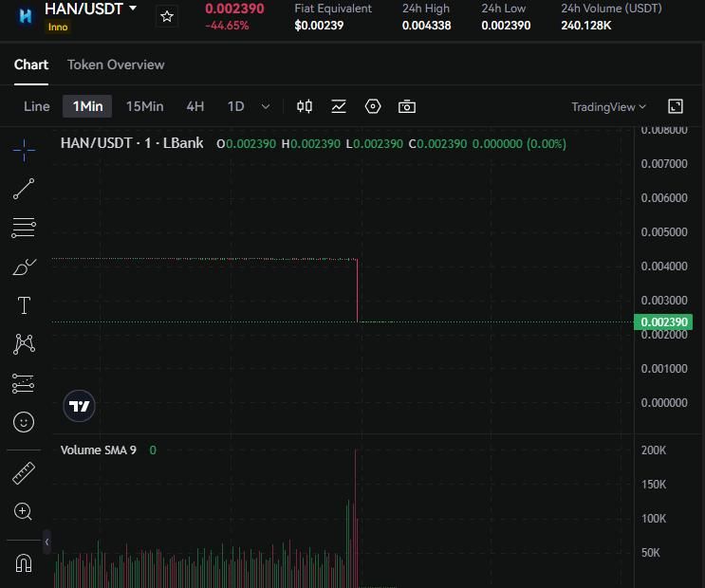Toggle the magnet snap mode
705x588 pixels.
pyautogui.click(x=24, y=562)
